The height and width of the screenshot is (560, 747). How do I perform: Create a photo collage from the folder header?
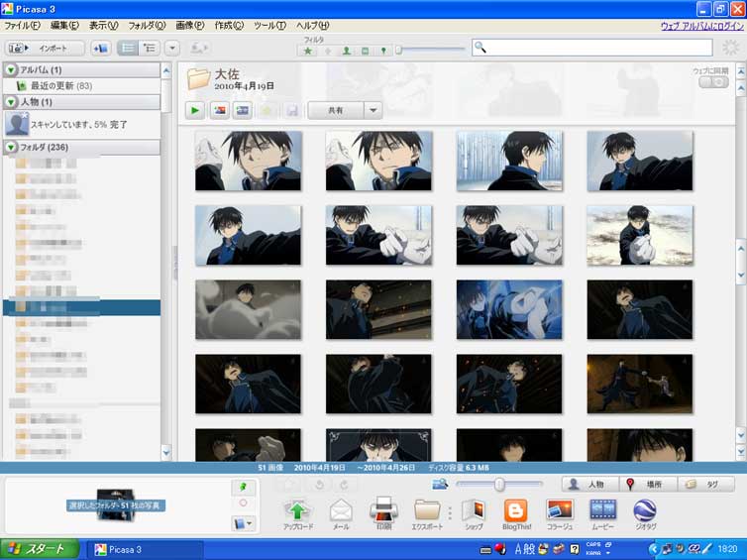(220, 111)
